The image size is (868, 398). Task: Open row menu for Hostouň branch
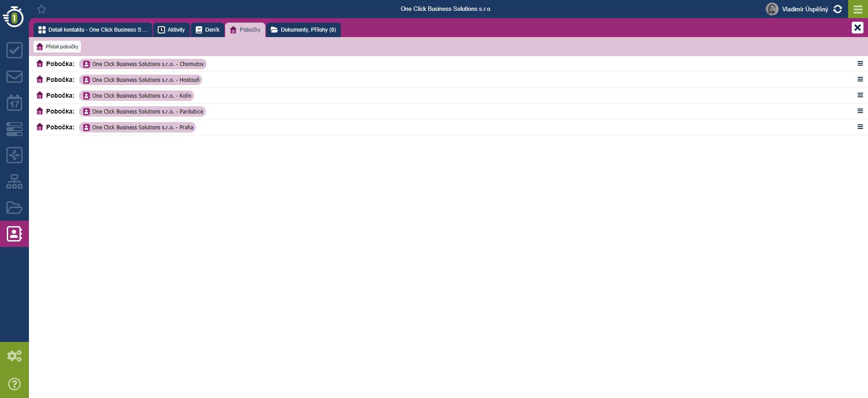tap(860, 80)
